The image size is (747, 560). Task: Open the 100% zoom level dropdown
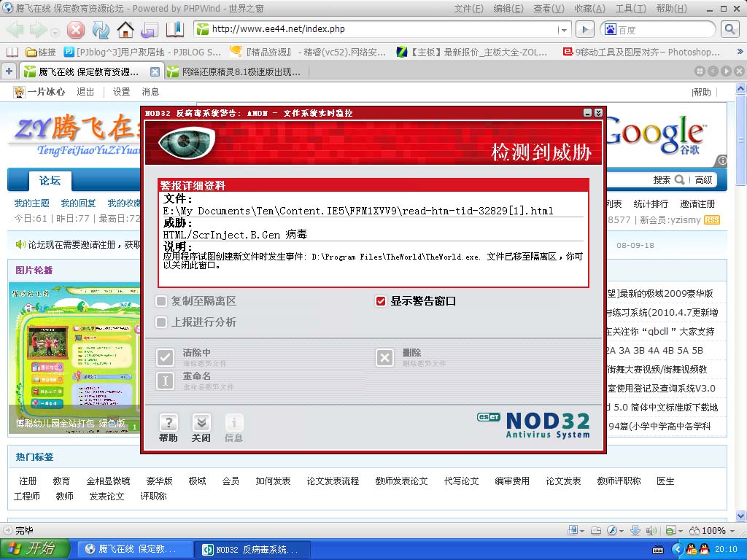point(732,531)
